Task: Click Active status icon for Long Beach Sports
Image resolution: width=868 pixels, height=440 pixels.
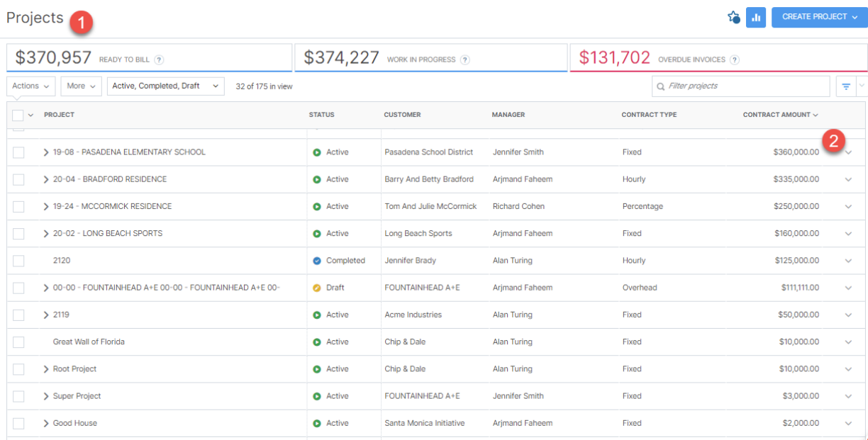Action: 317,234
